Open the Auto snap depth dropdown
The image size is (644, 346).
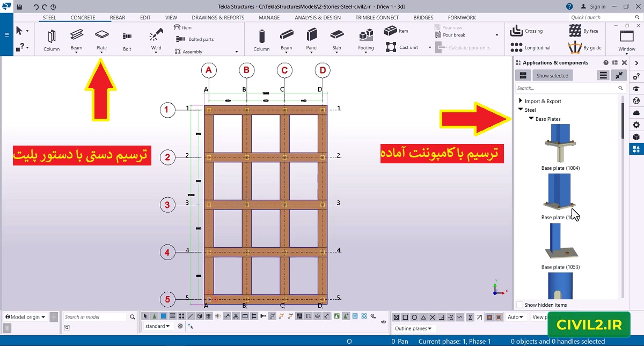pos(516,317)
